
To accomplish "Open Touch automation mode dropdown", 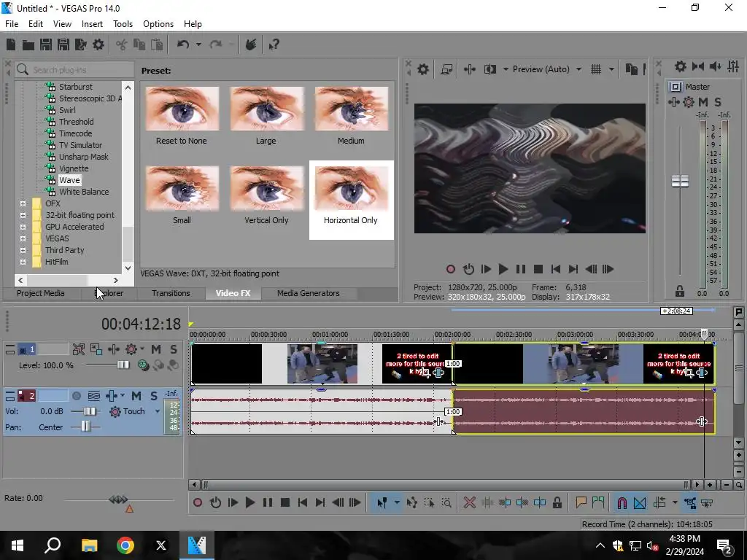I will (x=158, y=411).
